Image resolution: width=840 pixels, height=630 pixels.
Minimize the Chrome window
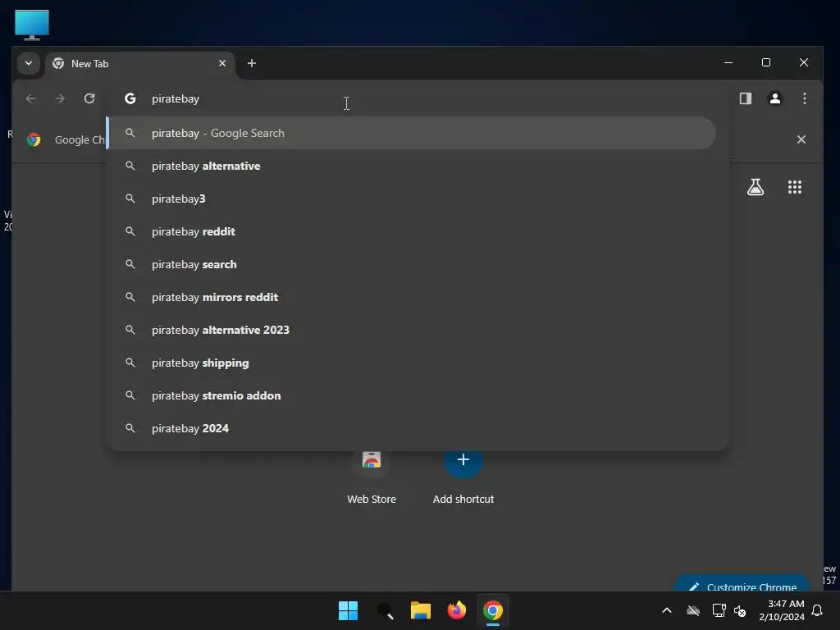point(728,62)
